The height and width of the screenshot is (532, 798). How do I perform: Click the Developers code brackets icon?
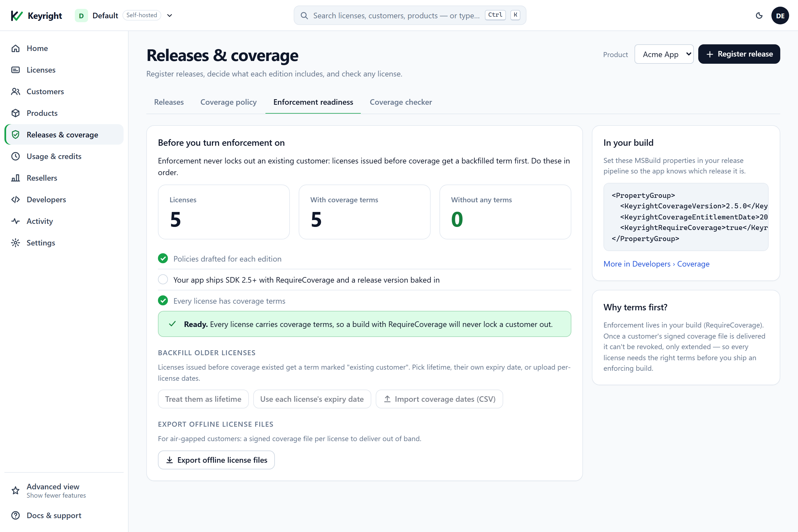pyautogui.click(x=16, y=199)
